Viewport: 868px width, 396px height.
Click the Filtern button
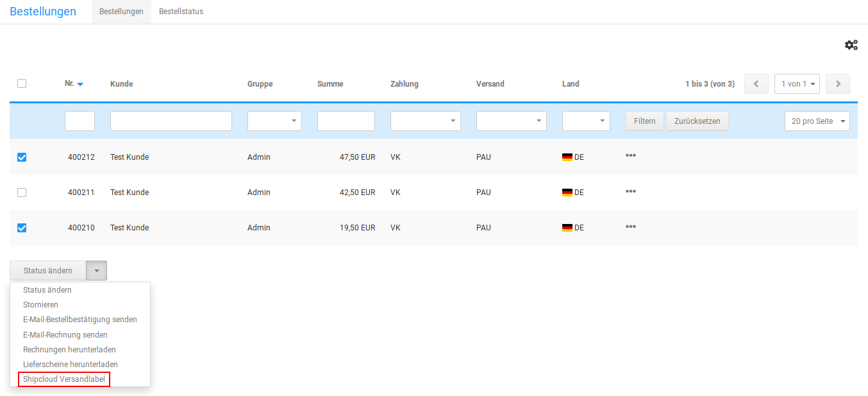point(644,121)
